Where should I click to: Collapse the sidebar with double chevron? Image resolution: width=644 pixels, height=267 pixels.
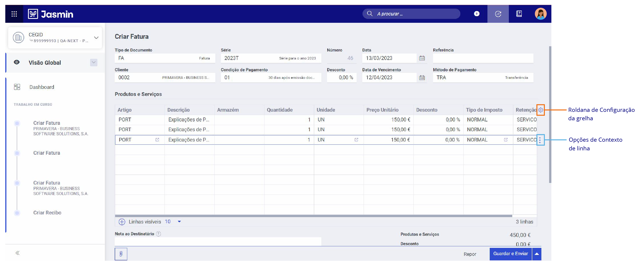pos(18,253)
